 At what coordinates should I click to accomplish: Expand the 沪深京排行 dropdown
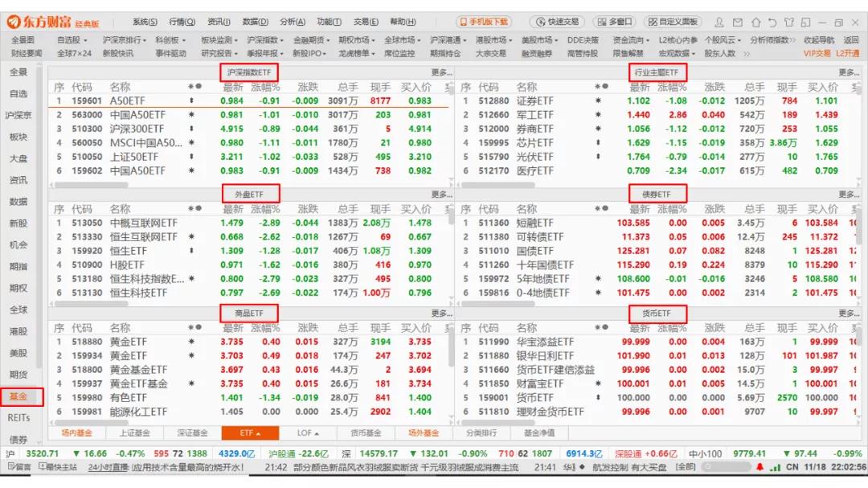125,40
